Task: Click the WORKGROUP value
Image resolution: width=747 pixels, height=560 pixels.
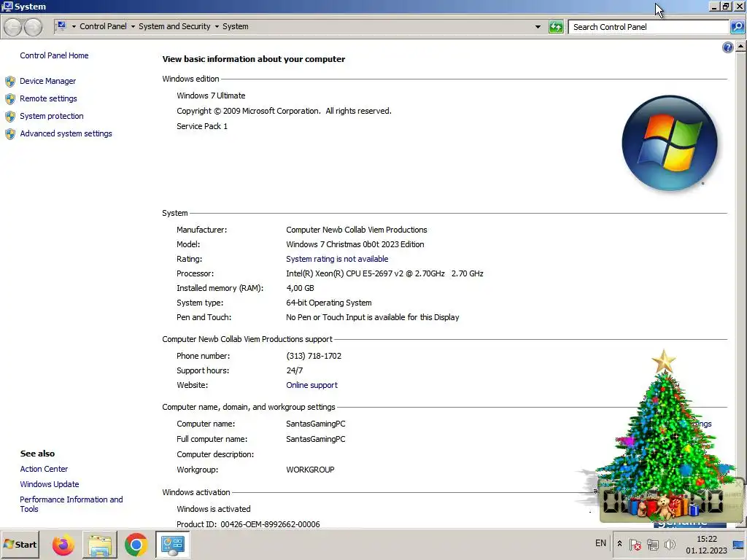Action: pyautogui.click(x=310, y=470)
